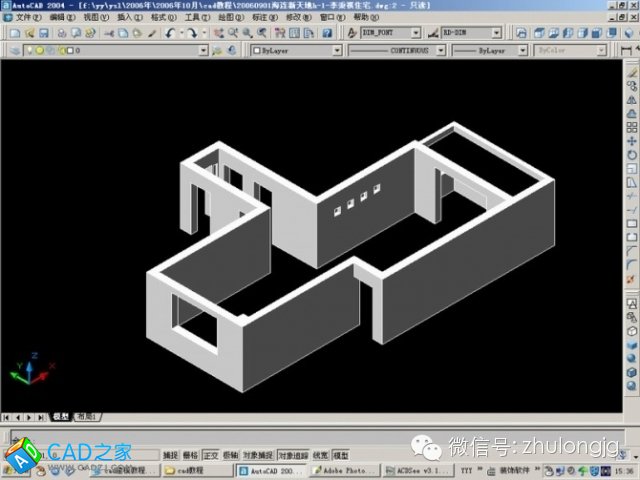Click the Redo arrow icon
Viewport: 640px width, 480px height.
pos(192,33)
